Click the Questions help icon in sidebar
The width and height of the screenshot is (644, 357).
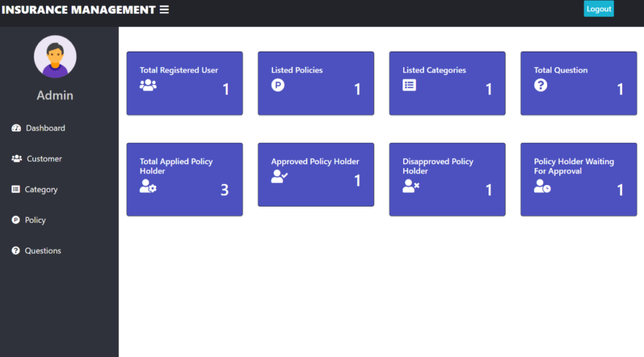coord(16,251)
